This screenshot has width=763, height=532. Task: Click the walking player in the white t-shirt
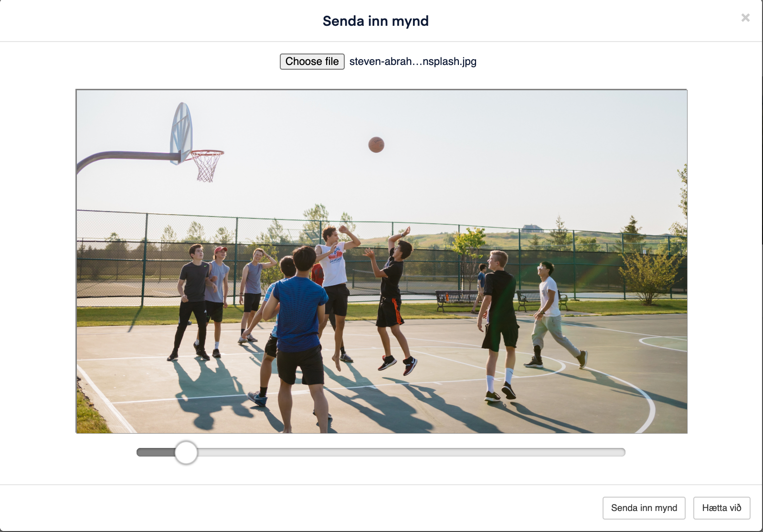(x=553, y=315)
